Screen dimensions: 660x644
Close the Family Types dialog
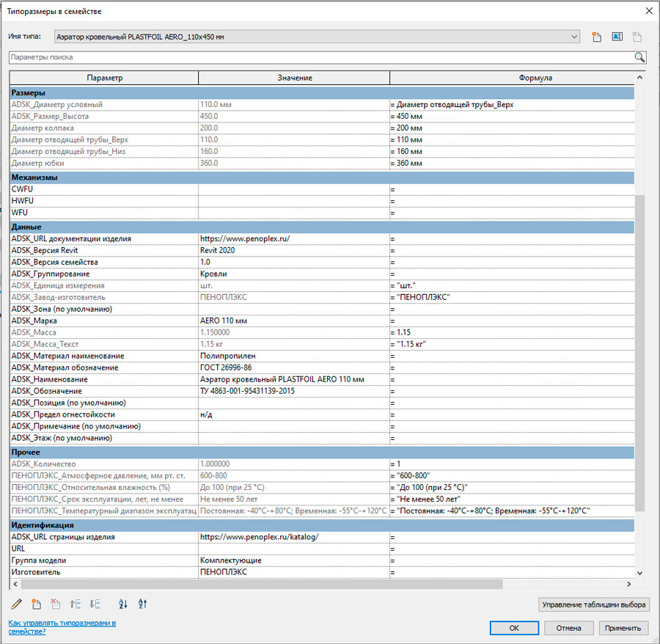649,11
